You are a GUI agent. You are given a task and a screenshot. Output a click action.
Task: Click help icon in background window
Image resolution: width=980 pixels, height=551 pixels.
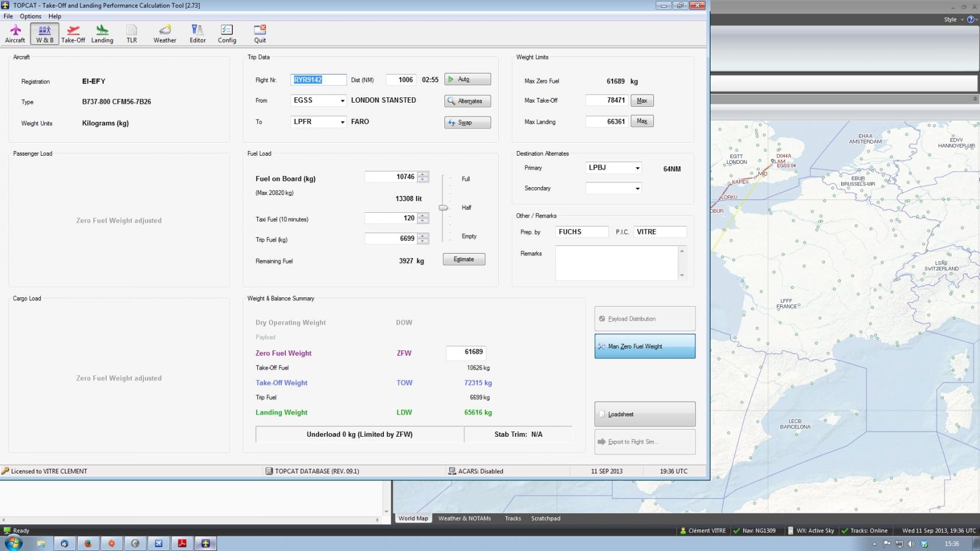click(971, 19)
